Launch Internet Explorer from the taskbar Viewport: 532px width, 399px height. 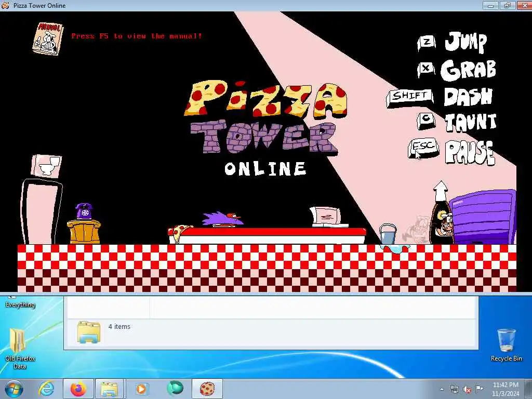coord(46,389)
